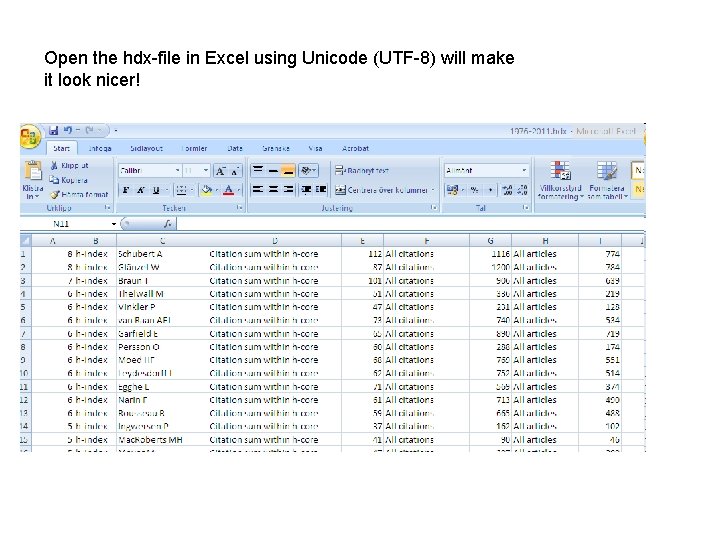Select the cell containing Schubert A
The image size is (720, 540).
[162, 254]
